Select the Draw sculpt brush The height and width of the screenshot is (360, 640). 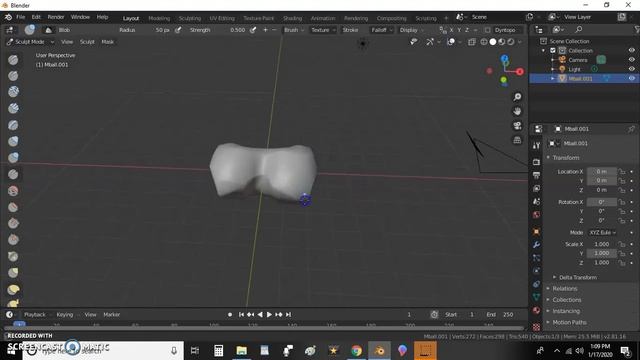[x=13, y=60]
